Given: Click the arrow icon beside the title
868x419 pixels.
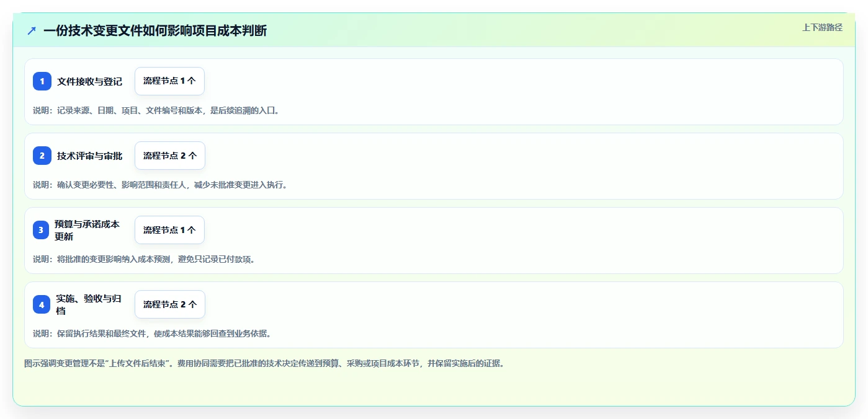Looking at the screenshot, I should click(32, 30).
